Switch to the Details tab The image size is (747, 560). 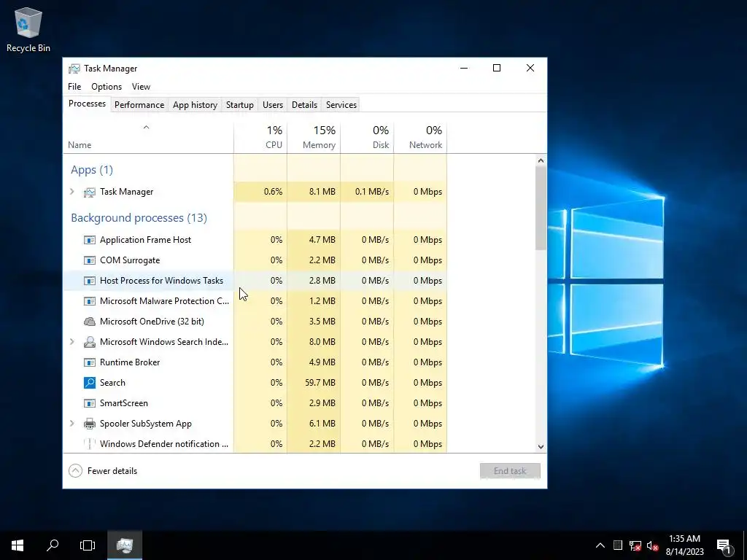(x=304, y=105)
